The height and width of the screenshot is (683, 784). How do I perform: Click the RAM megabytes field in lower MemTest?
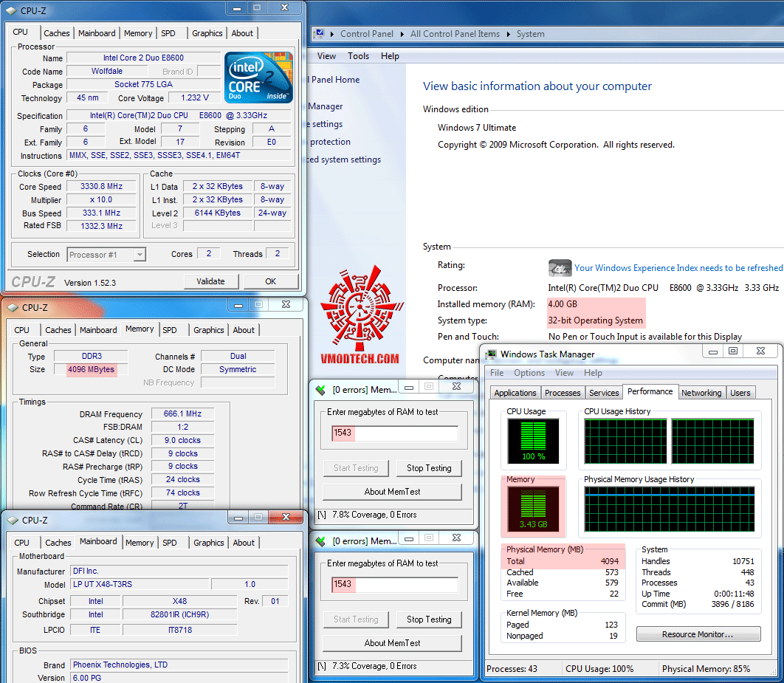[x=394, y=585]
